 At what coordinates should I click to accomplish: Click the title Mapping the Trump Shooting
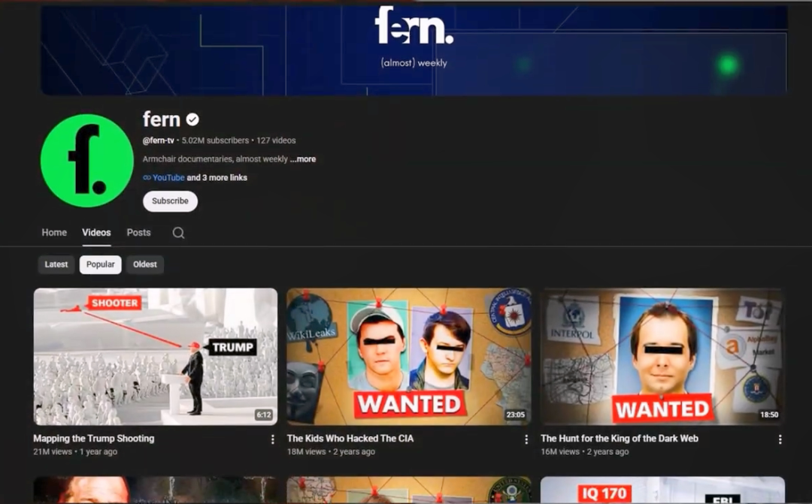point(94,439)
